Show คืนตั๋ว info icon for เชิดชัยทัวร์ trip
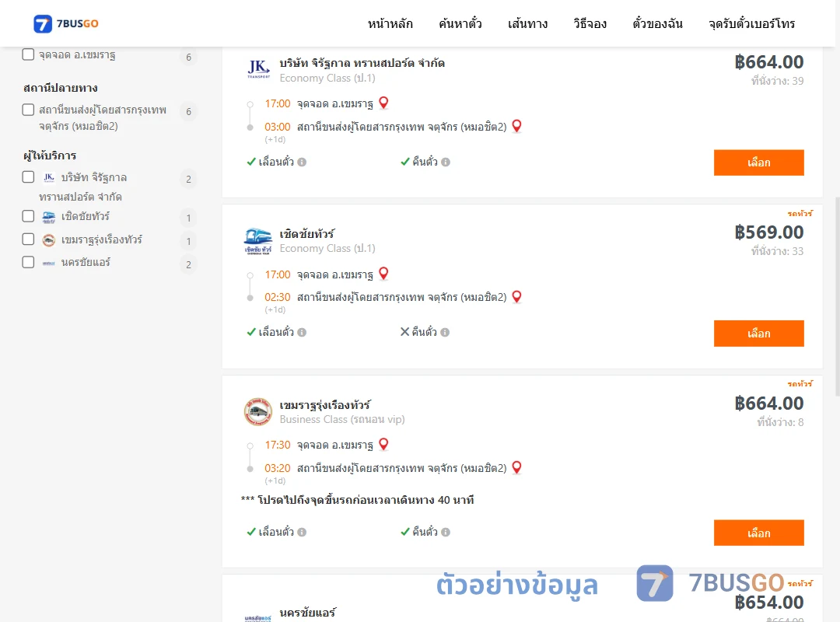This screenshot has height=622, width=840. [x=445, y=333]
